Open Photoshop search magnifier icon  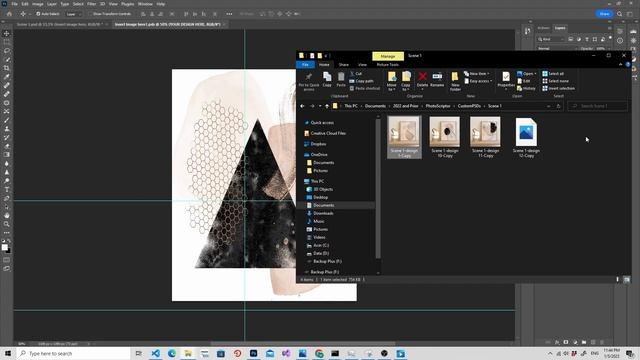(x=620, y=14)
